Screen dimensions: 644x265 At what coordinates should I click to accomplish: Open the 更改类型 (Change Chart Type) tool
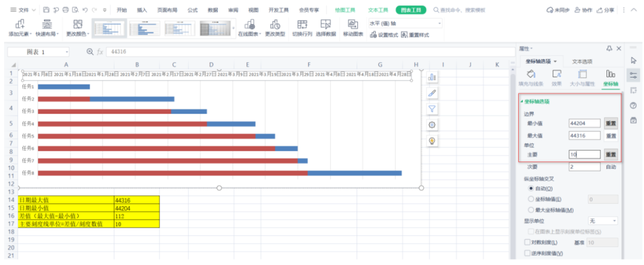(275, 24)
